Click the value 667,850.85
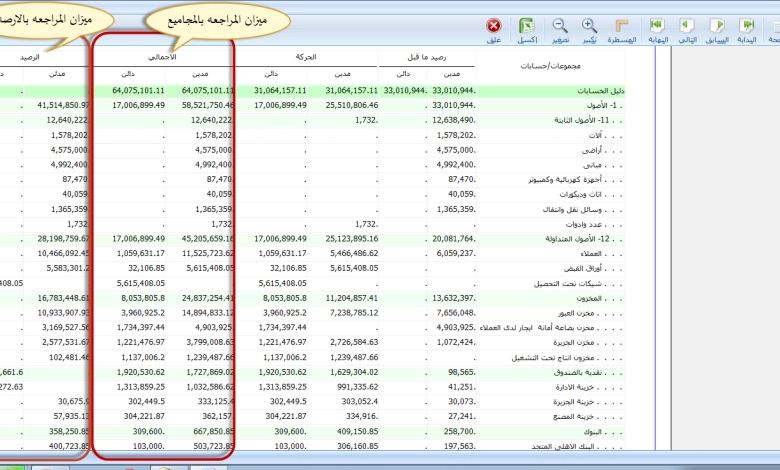This screenshot has width=780, height=470. click(214, 432)
